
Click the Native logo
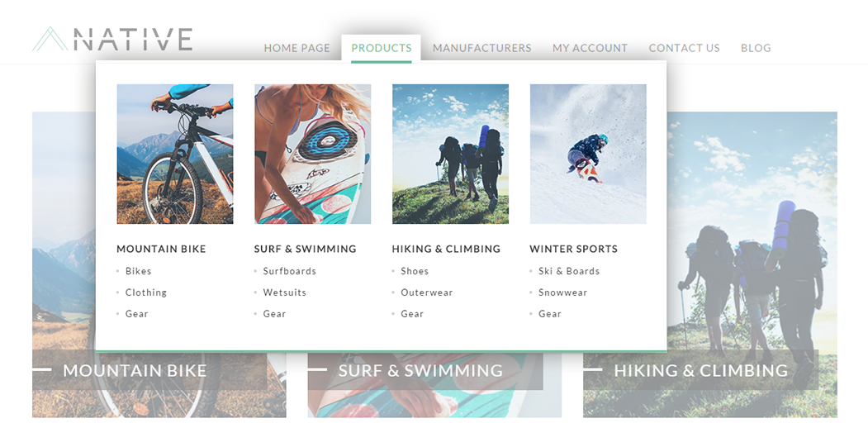(x=112, y=40)
